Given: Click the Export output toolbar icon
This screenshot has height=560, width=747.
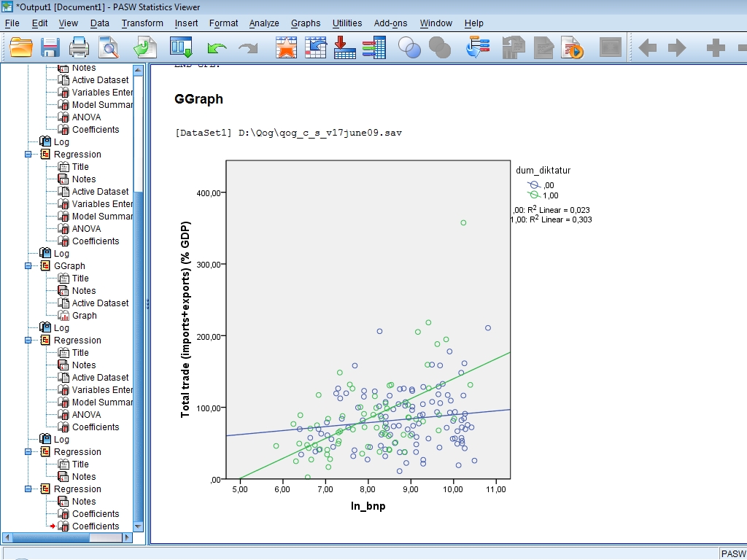Looking at the screenshot, I should click(144, 48).
